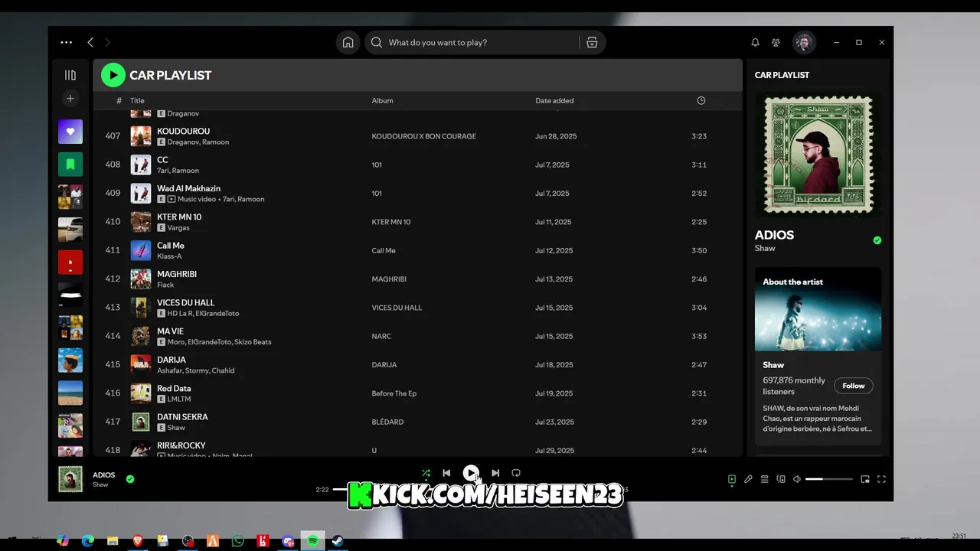
Task: Open the About the artist card image
Action: tap(818, 309)
